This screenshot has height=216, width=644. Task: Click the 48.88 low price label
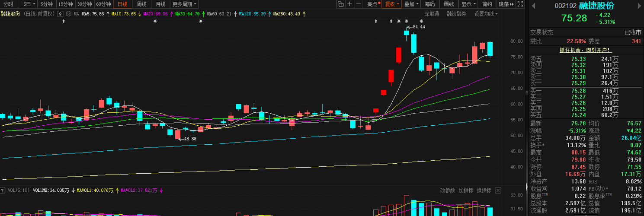tap(190, 139)
